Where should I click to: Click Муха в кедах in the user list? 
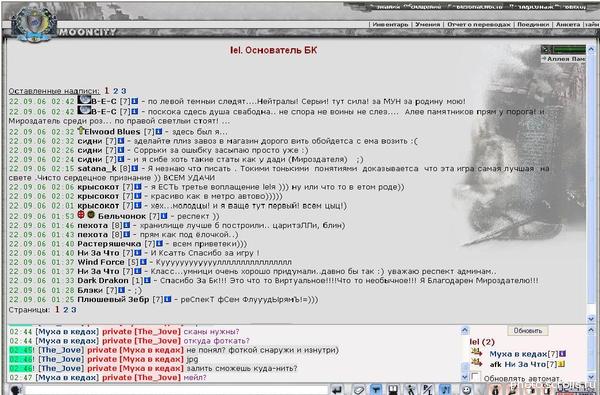[x=518, y=354]
